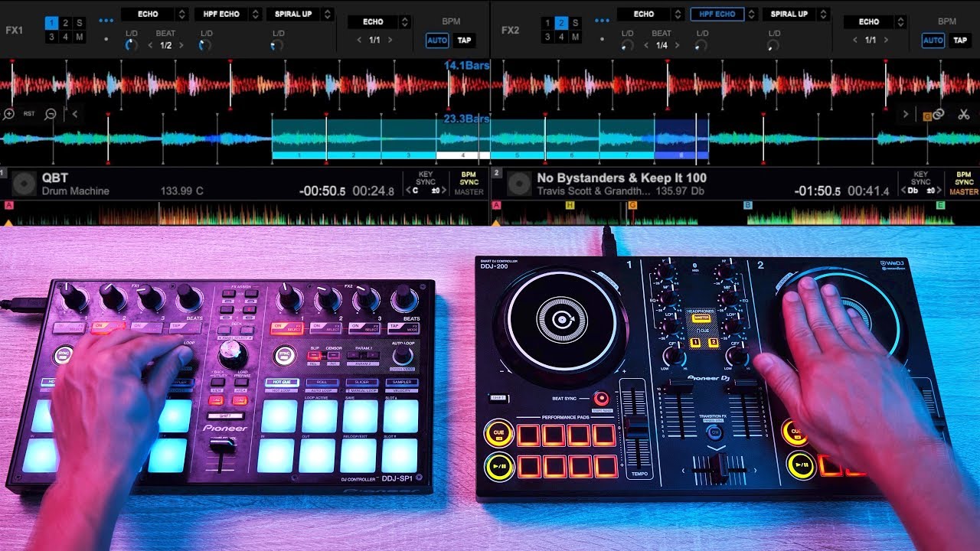The height and width of the screenshot is (551, 980).
Task: Assign FX1 to sampler S
Action: pyautogui.click(x=79, y=23)
